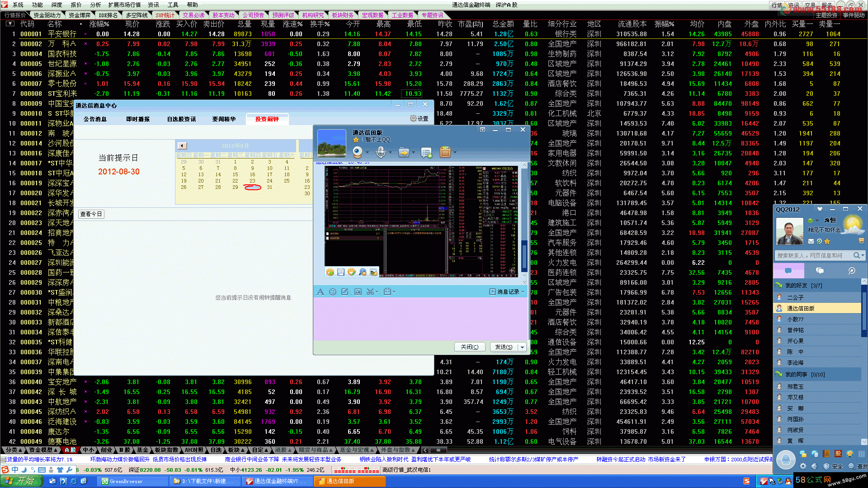Click the QQ penguin tray icon
The width and height of the screenshot is (868, 488).
coord(788,481)
